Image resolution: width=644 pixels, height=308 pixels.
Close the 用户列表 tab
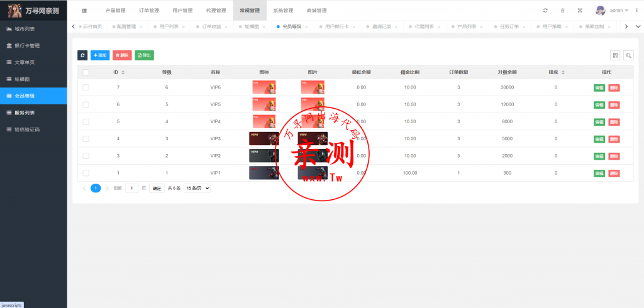click(x=184, y=26)
